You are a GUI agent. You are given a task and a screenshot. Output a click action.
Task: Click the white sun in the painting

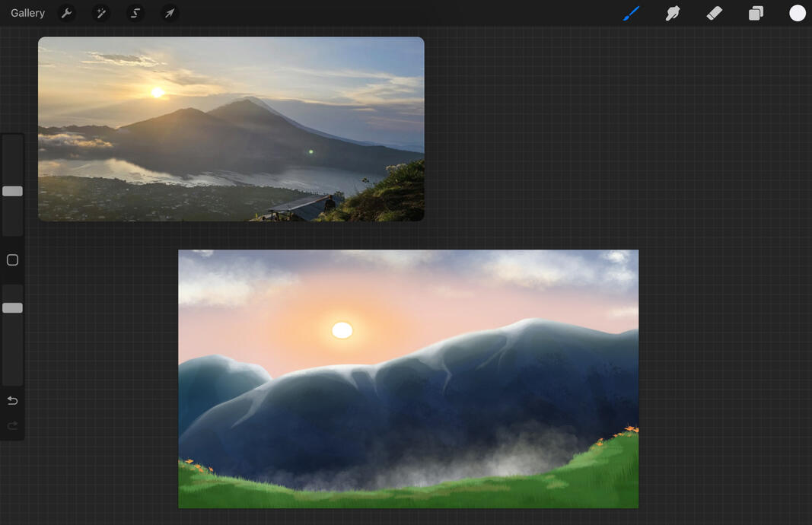pos(342,329)
